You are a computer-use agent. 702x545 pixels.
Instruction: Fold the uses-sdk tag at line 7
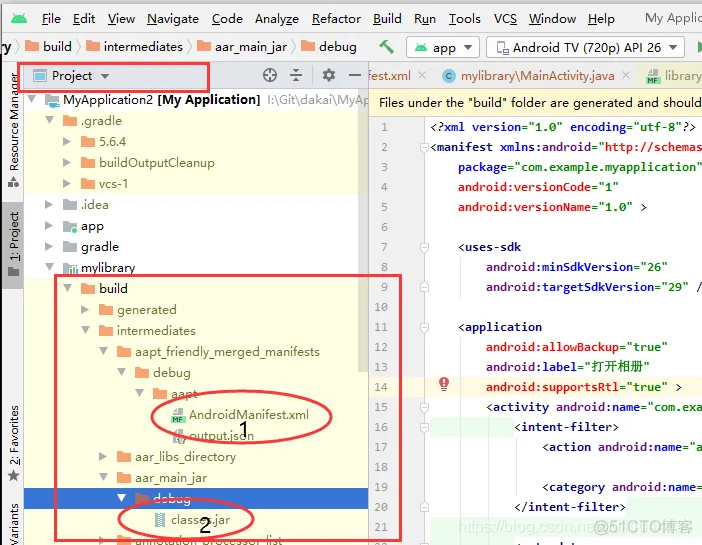click(424, 247)
